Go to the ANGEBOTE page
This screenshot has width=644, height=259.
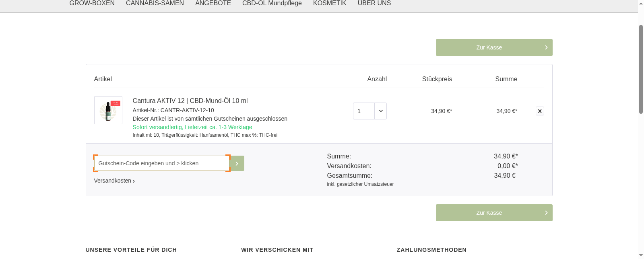[x=213, y=3]
